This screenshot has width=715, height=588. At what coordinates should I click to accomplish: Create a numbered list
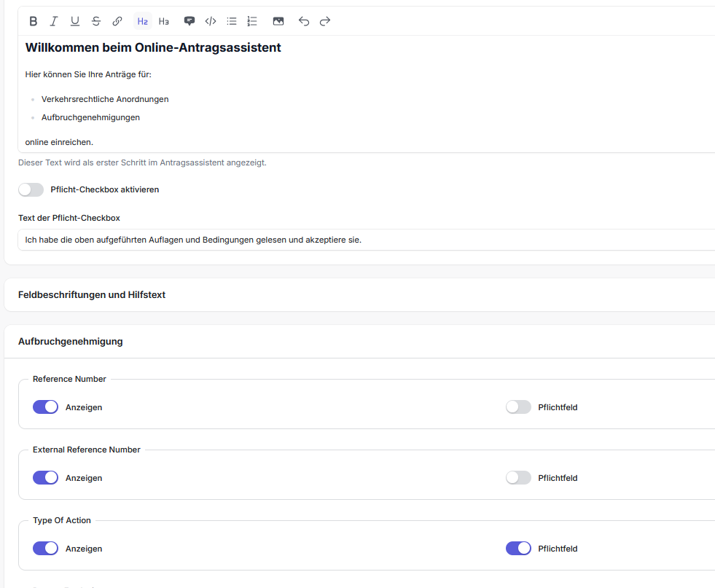coord(252,21)
